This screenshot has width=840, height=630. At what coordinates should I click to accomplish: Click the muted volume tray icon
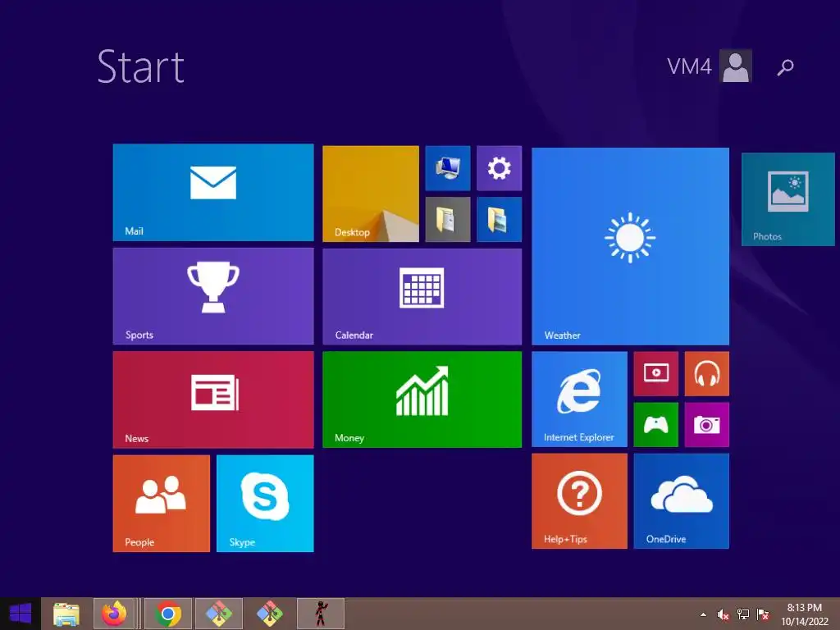[723, 614]
